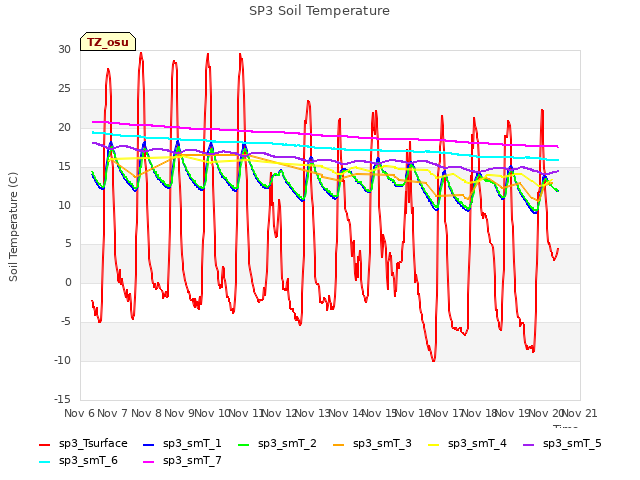
Task: Click the Nov 6 x-axis tick label
Action: tap(79, 413)
